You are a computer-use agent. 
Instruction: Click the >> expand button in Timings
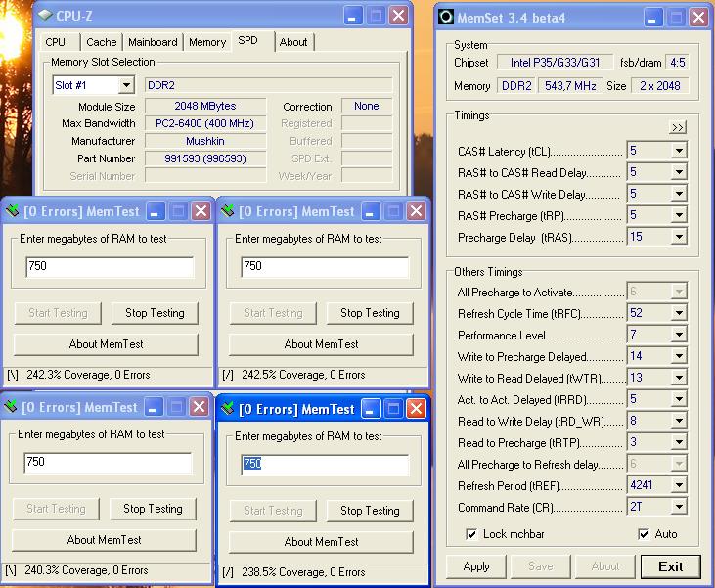point(677,127)
